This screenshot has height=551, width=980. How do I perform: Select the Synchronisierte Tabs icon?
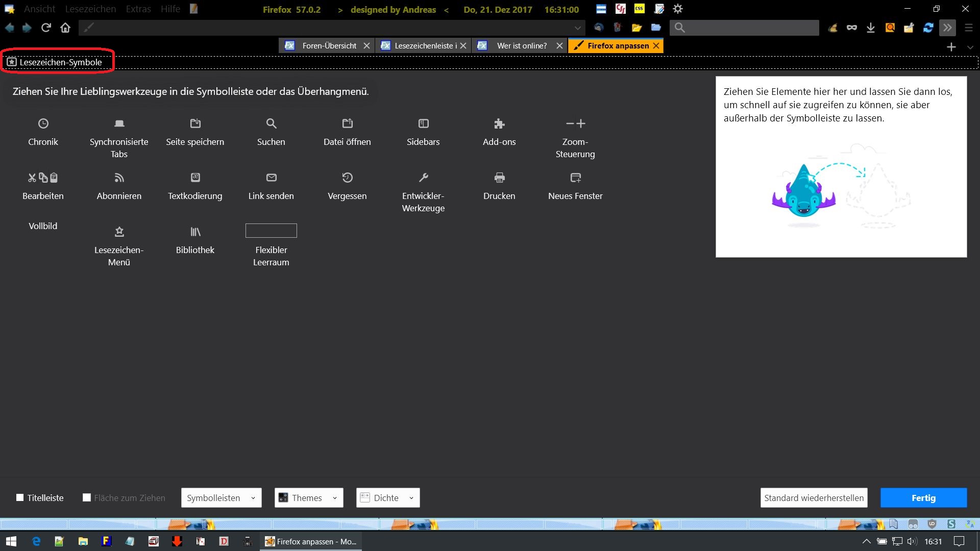[119, 123]
